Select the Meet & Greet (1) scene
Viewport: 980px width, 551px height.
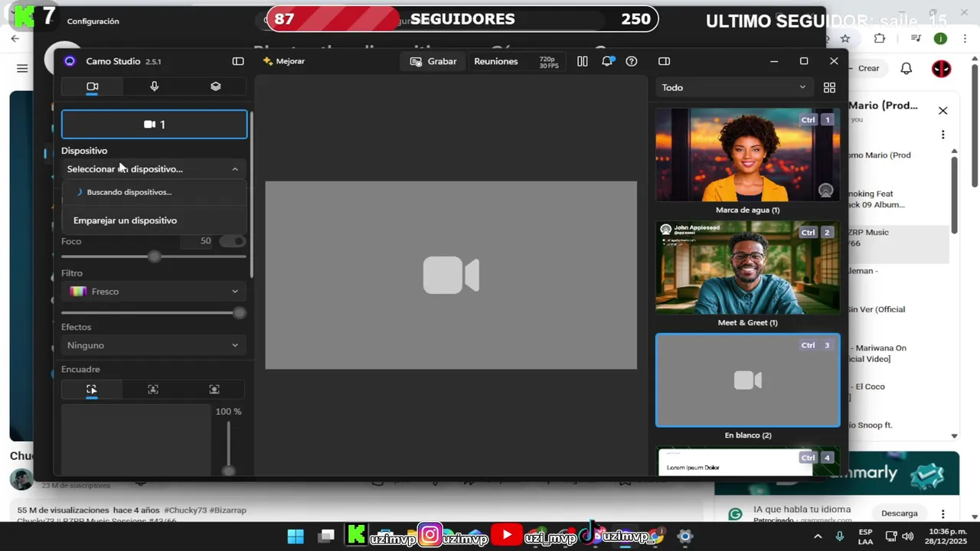[x=748, y=268]
